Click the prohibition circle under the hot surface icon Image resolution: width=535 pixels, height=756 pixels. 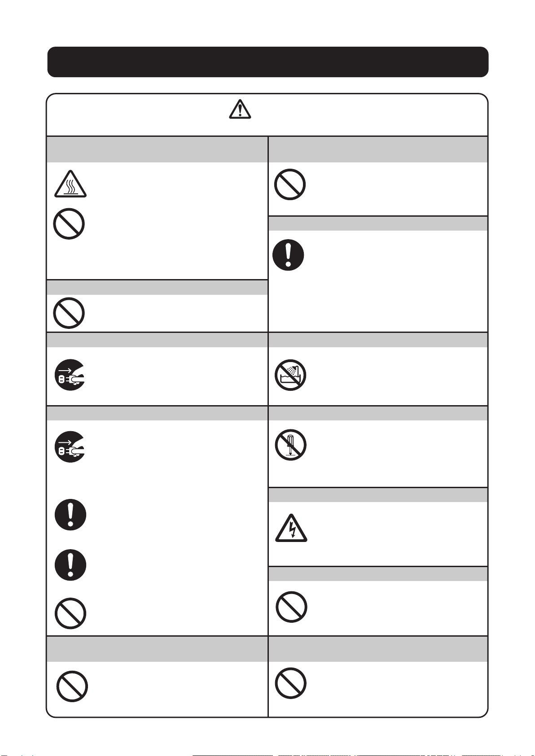[69, 223]
